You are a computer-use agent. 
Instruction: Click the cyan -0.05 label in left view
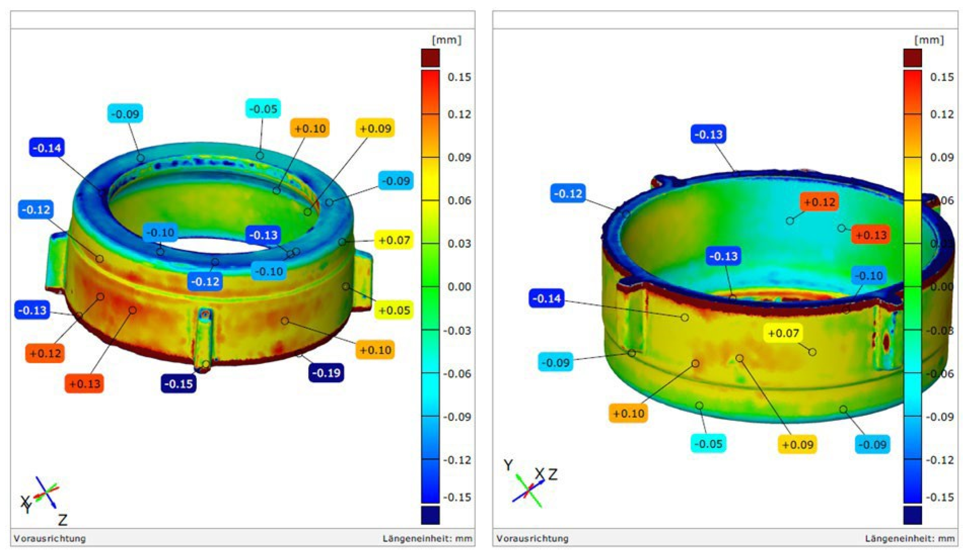click(x=263, y=109)
